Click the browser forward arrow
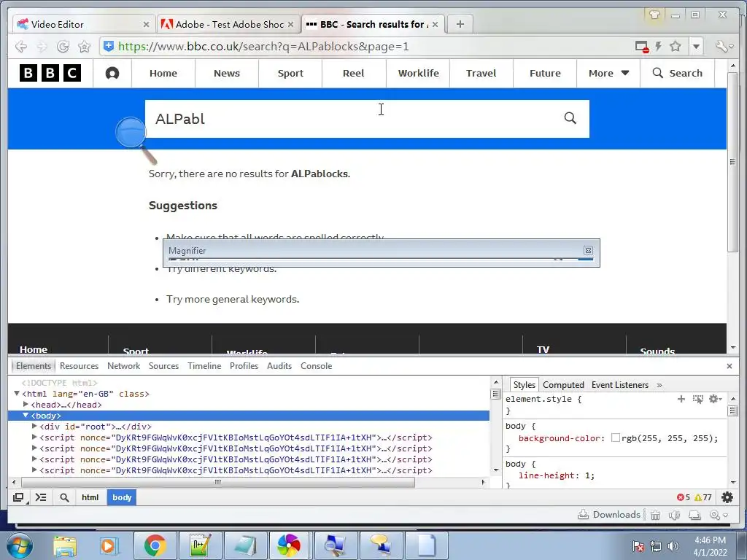 (x=42, y=47)
